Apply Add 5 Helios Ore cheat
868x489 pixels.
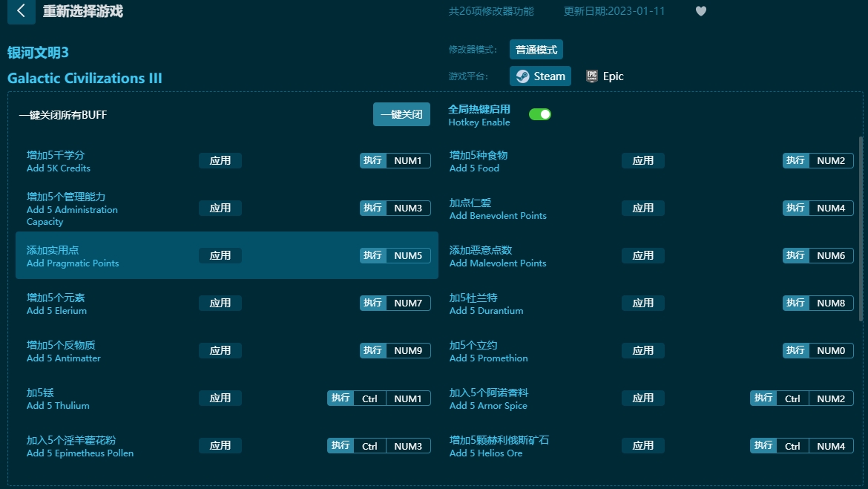coord(643,445)
